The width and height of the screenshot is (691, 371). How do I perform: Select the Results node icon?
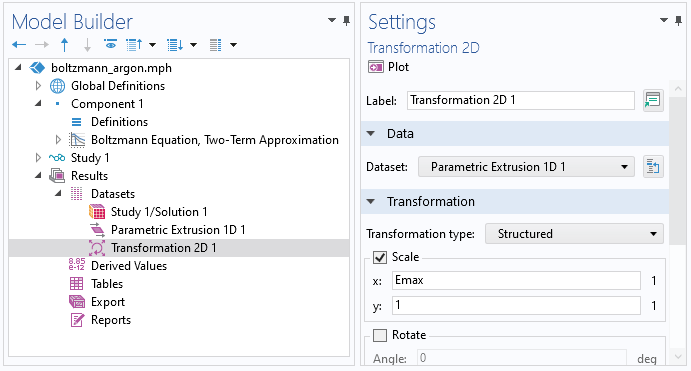(x=57, y=176)
